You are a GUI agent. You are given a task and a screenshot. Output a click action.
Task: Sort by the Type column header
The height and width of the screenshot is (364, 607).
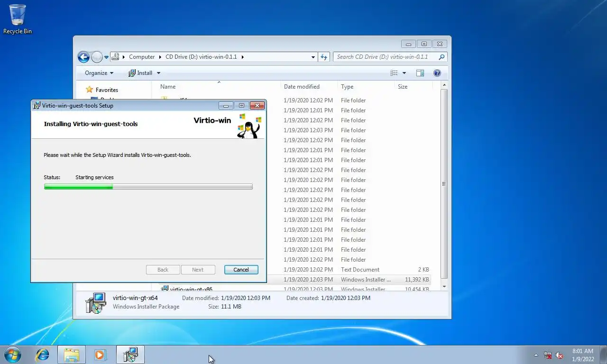[x=366, y=87]
